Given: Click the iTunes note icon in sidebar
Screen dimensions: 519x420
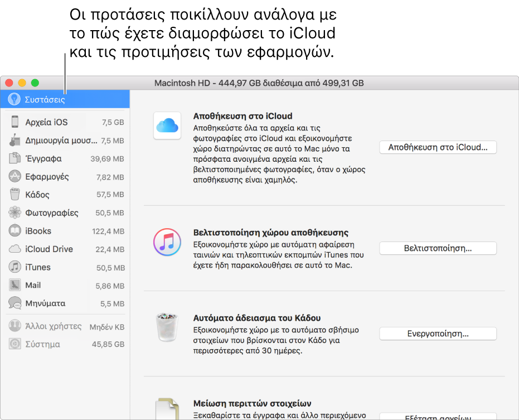Looking at the screenshot, I should pyautogui.click(x=14, y=267).
